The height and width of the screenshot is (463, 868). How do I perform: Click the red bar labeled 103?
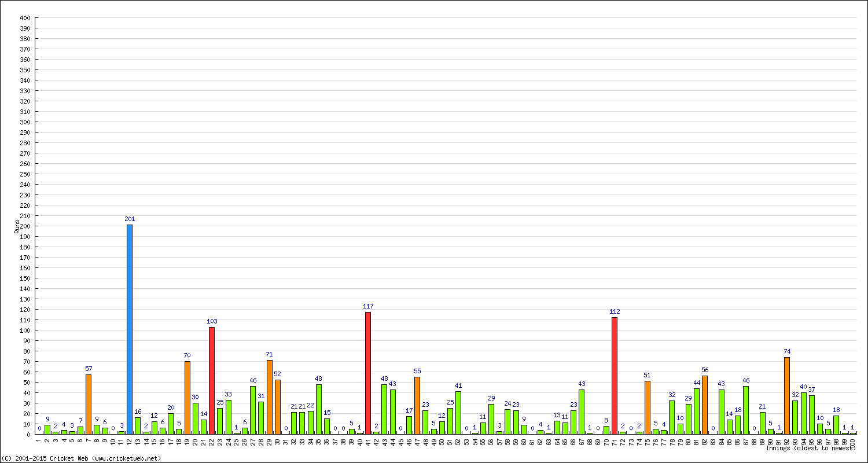click(212, 381)
